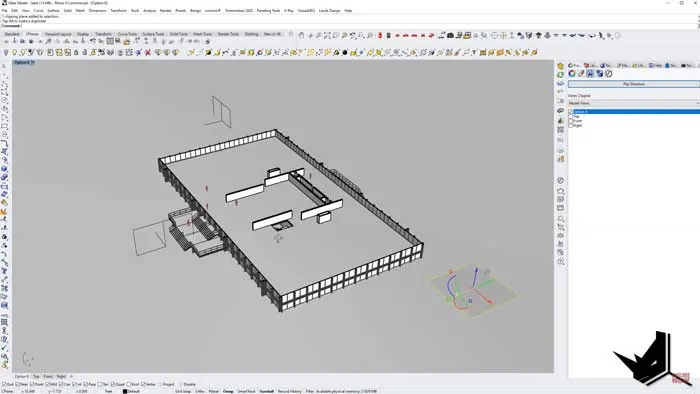Image resolution: width=700 pixels, height=394 pixels.
Task: Select the Pan view hand icon
Action: (x=301, y=35)
